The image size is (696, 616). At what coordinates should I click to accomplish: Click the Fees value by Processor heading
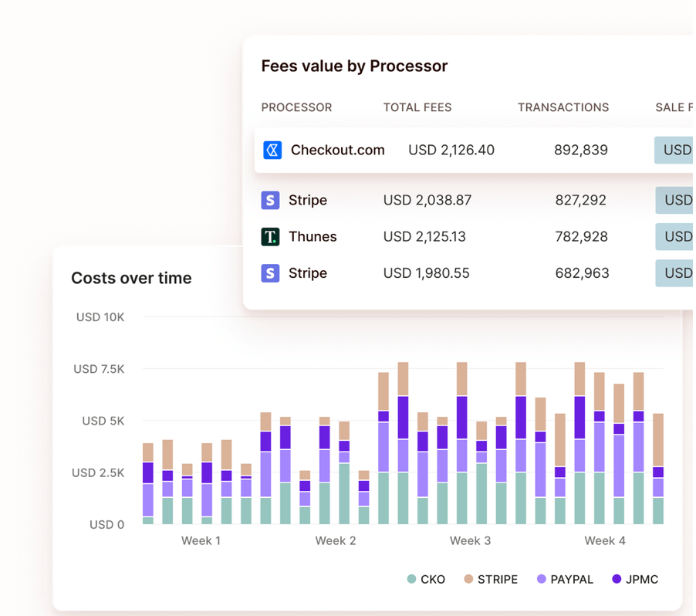point(354,66)
